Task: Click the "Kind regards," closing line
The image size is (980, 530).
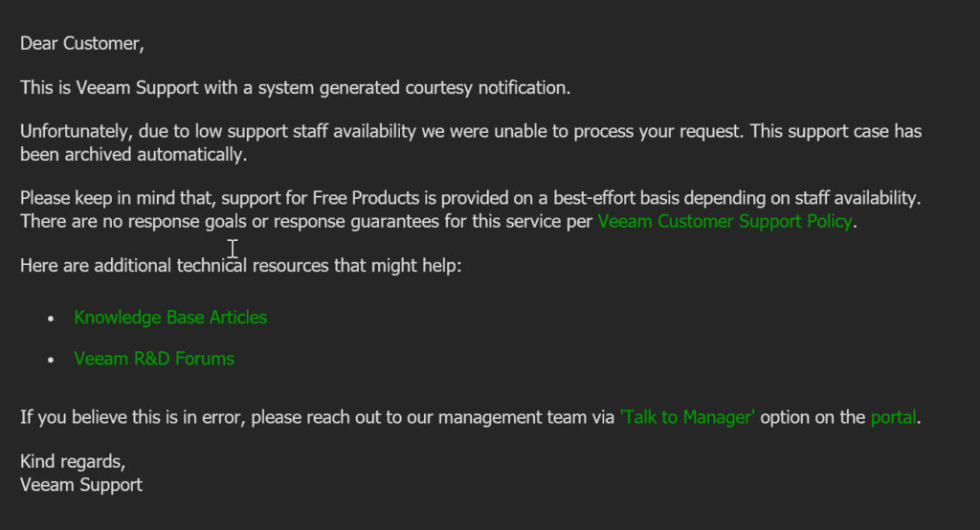Action: point(73,463)
